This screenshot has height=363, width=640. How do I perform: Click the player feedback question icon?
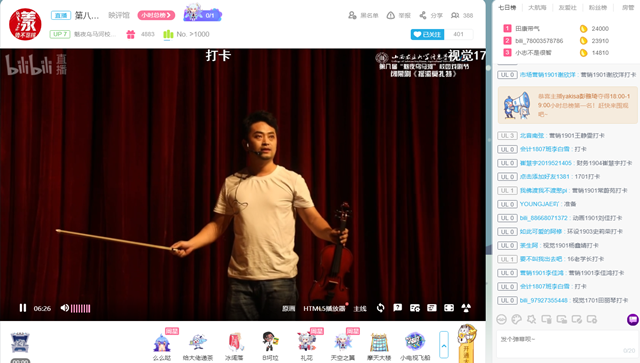[398, 308]
